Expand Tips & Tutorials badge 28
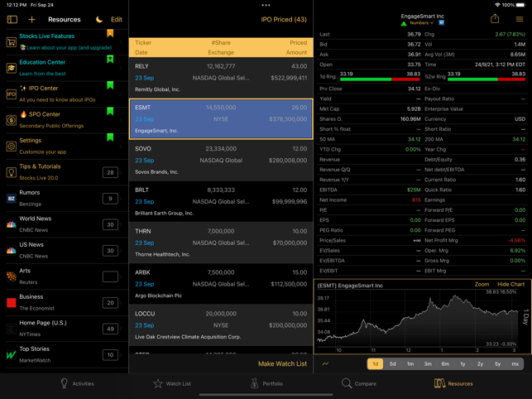The width and height of the screenshot is (532, 399). [110, 172]
